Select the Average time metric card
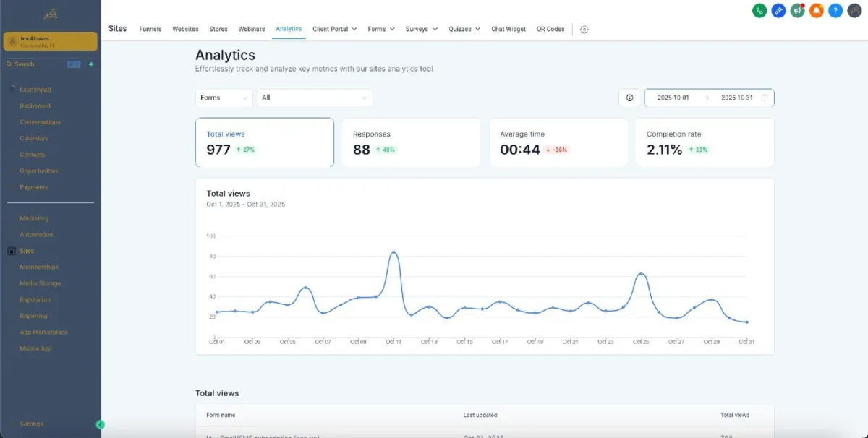Screen dimensions: 868x438 [x=558, y=142]
